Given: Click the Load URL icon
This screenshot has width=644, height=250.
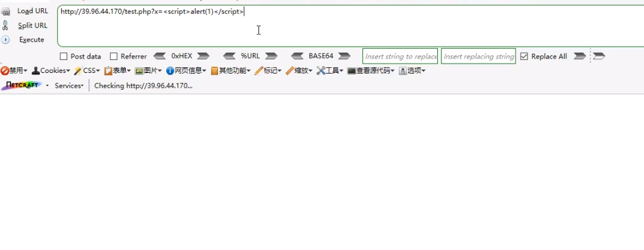Looking at the screenshot, I should [6, 11].
